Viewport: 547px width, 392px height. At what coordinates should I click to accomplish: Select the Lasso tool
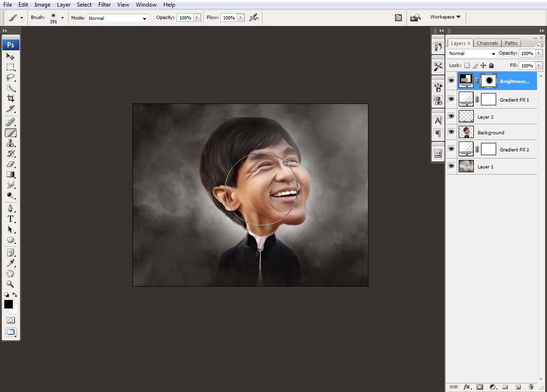(10, 77)
